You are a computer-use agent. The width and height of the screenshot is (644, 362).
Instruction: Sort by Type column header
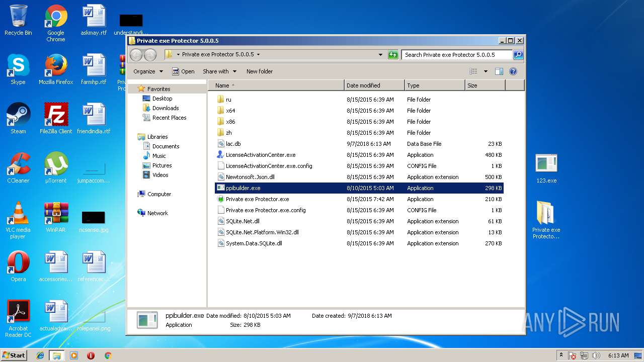tap(435, 85)
